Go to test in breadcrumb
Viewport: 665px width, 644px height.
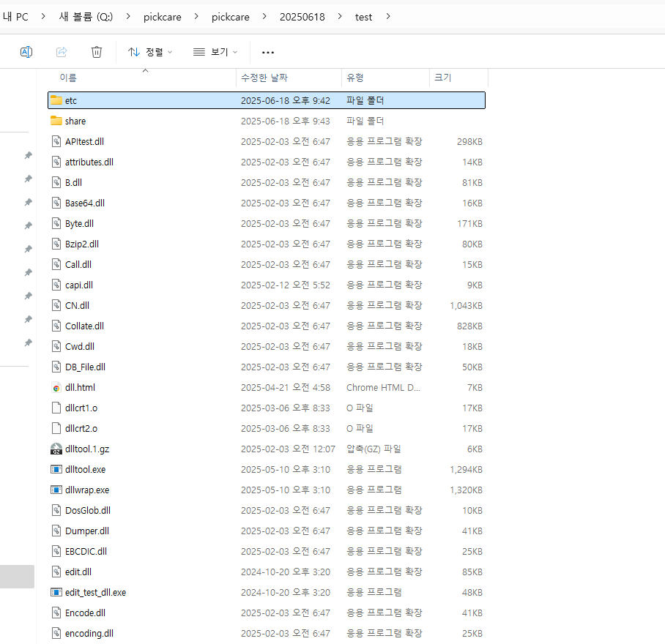pyautogui.click(x=363, y=17)
